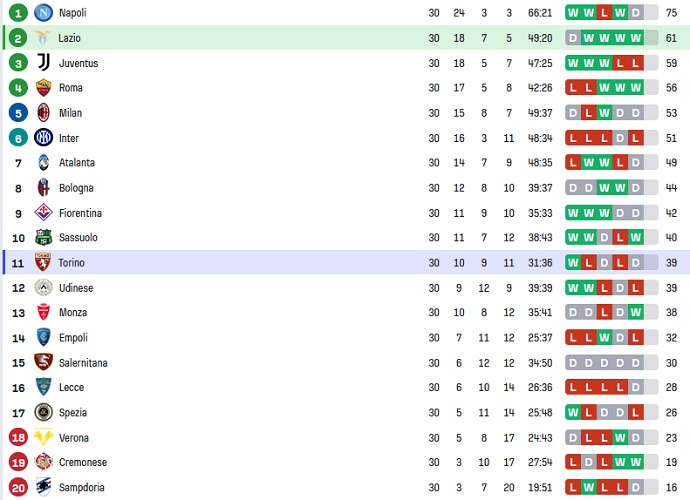Go to Salernitana team name link
This screenshot has width=690, height=500.
pos(83,363)
